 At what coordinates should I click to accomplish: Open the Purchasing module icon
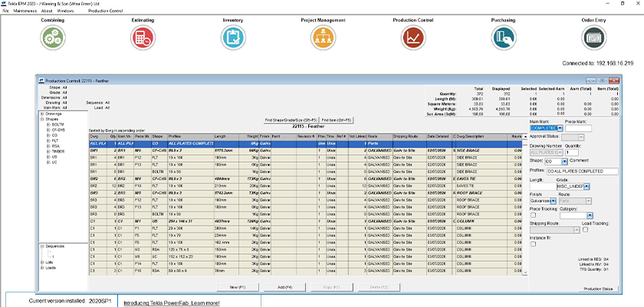click(503, 37)
